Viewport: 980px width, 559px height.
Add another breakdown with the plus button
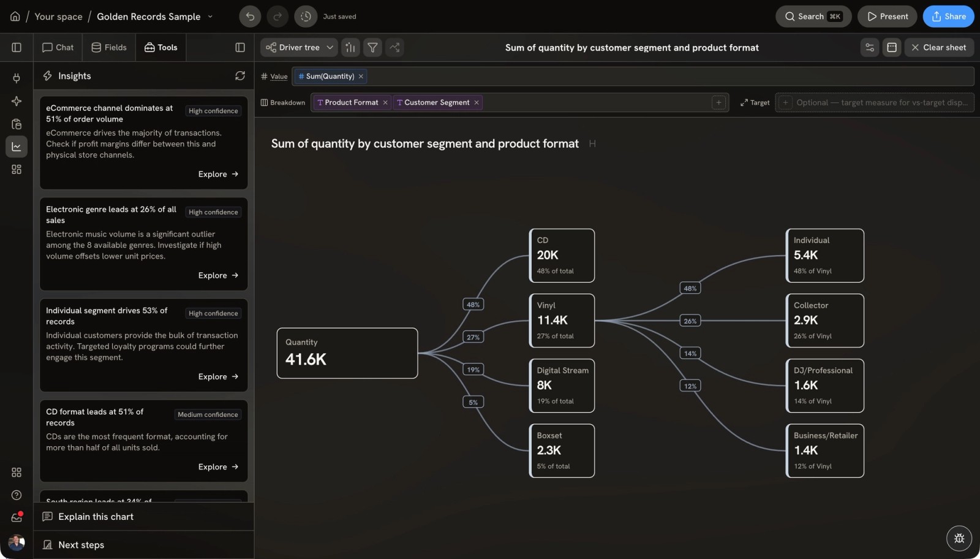click(718, 102)
